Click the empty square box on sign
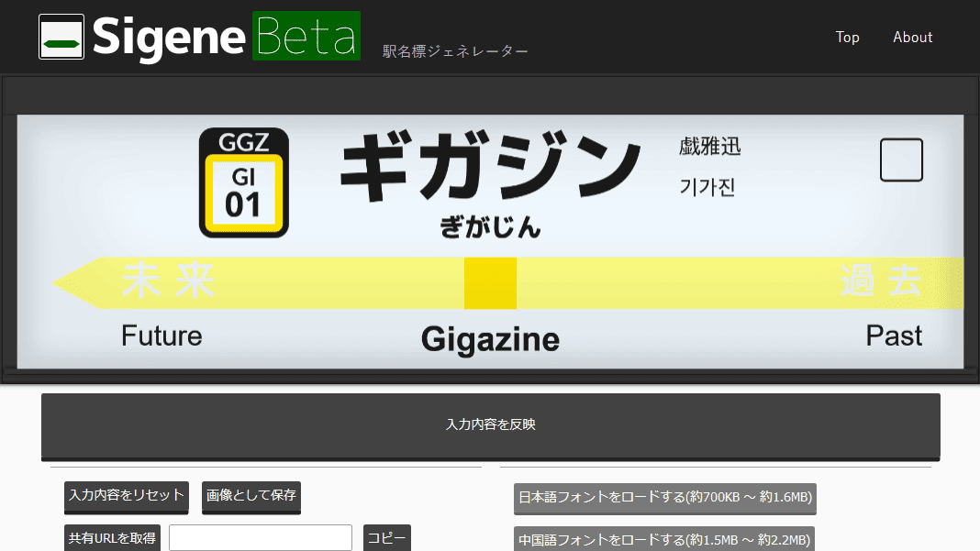Viewport: 980px width, 551px height. (x=901, y=160)
